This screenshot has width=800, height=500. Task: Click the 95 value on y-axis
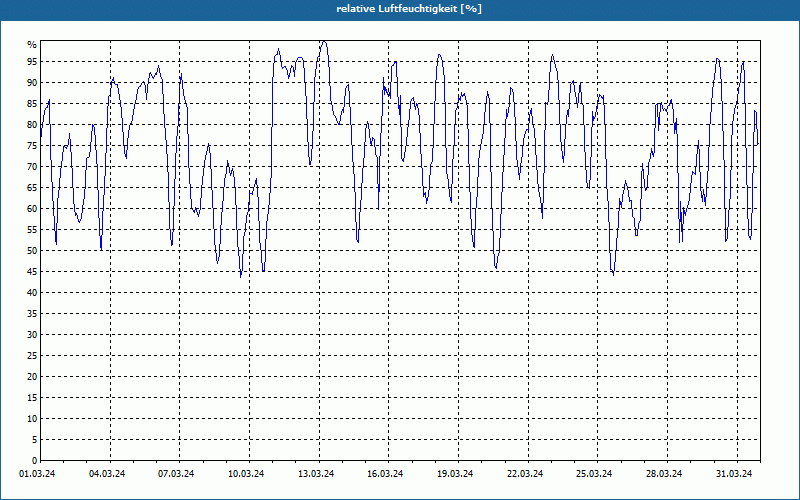pyautogui.click(x=32, y=62)
